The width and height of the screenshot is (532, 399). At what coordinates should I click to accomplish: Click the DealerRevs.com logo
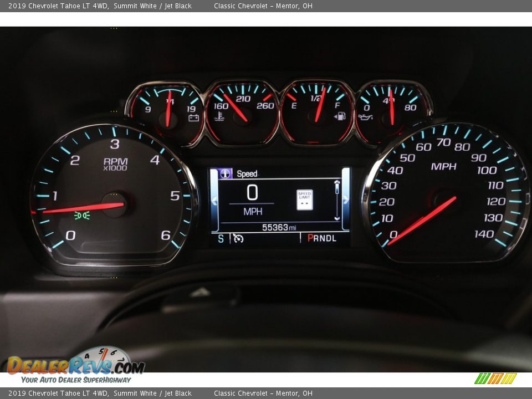point(76,365)
